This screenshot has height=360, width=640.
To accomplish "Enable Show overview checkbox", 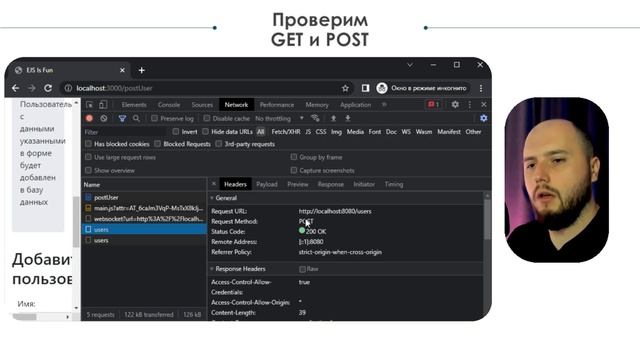I will coord(89,170).
